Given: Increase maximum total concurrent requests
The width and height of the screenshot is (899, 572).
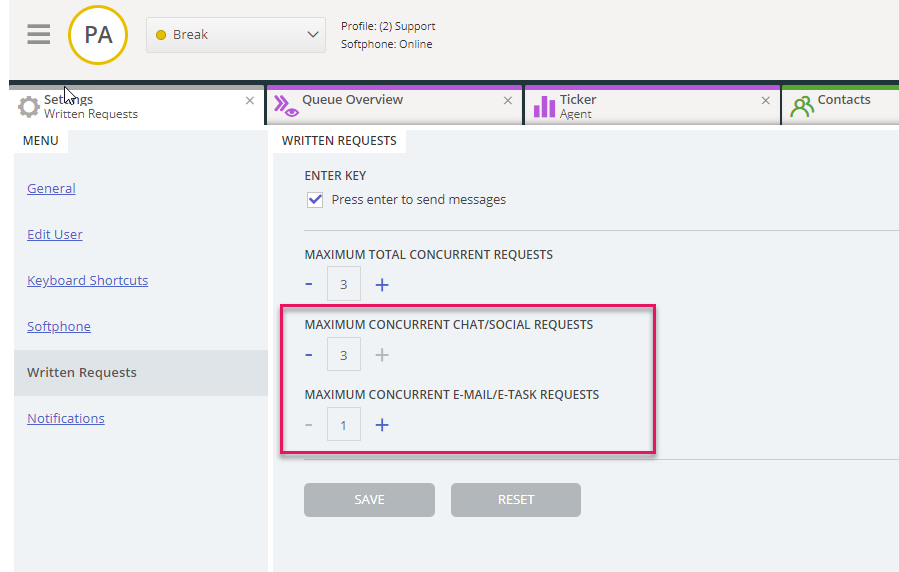Looking at the screenshot, I should [381, 285].
